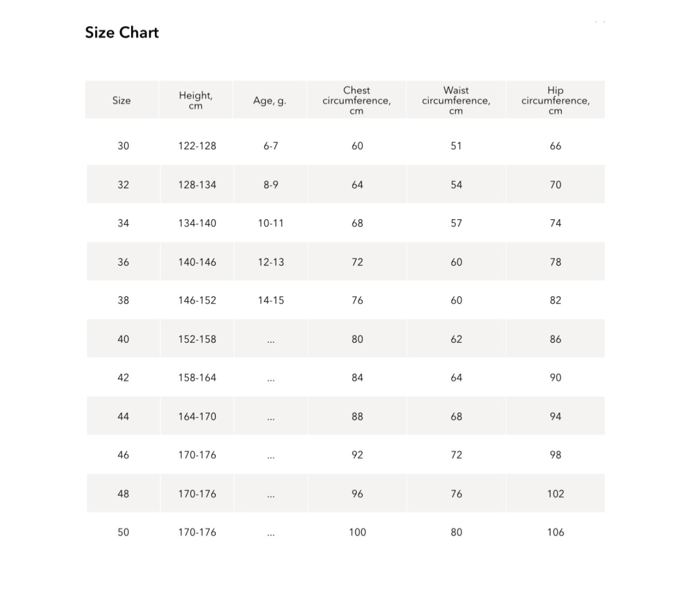Click chest value 72 for size 36
Image resolution: width=700 pixels, height=603 pixels.
[357, 262]
